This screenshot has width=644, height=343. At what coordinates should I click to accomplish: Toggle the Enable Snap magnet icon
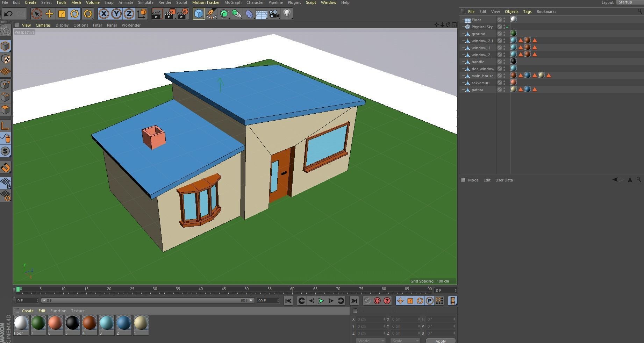pos(6,167)
